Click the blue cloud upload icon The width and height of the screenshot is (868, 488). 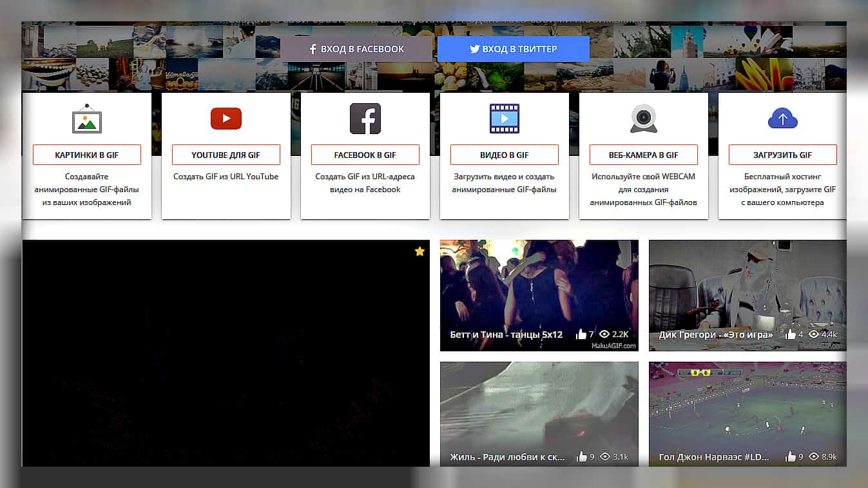pos(782,119)
